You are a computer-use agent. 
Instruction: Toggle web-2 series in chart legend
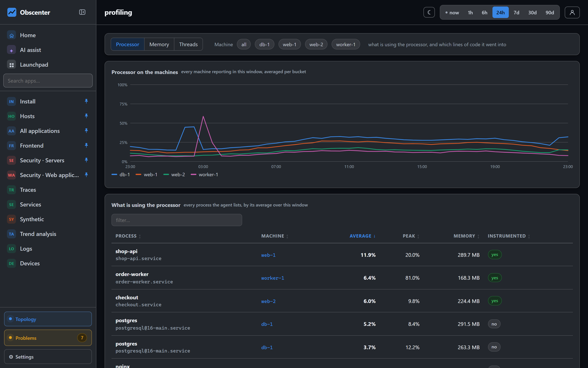point(174,175)
